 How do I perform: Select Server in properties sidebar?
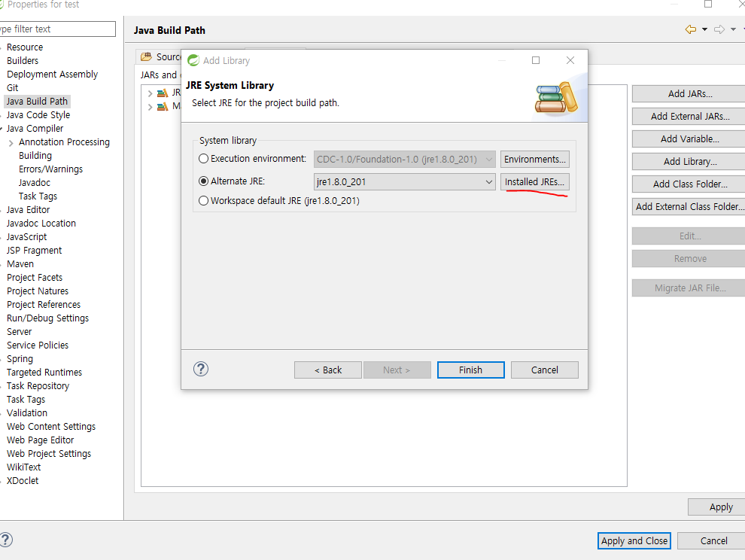19,332
